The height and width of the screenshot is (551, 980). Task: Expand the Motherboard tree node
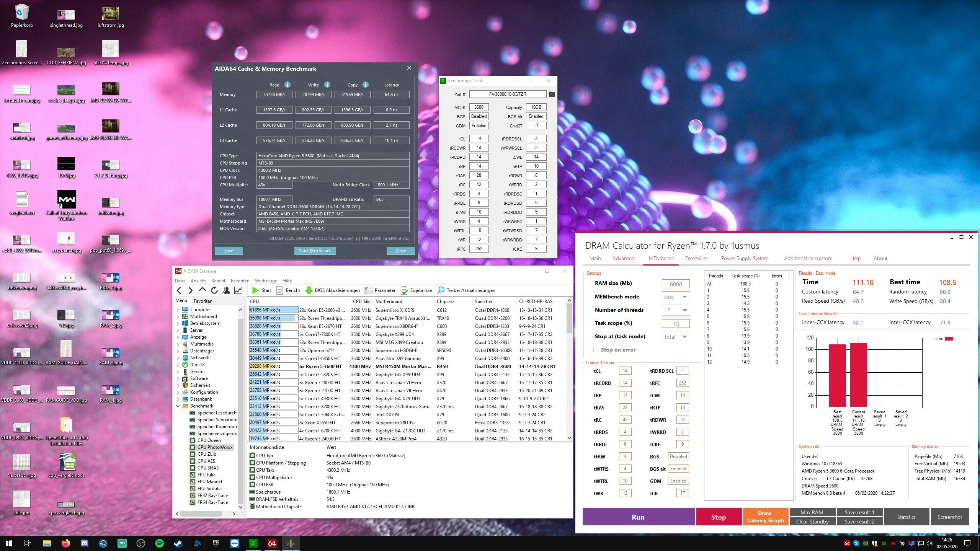(178, 316)
